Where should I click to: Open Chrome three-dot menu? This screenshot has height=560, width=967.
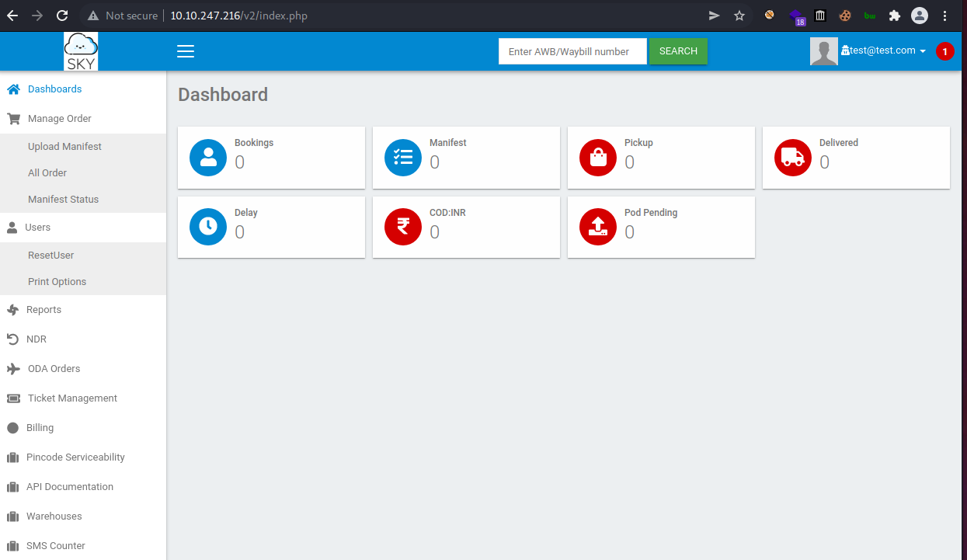pos(945,16)
